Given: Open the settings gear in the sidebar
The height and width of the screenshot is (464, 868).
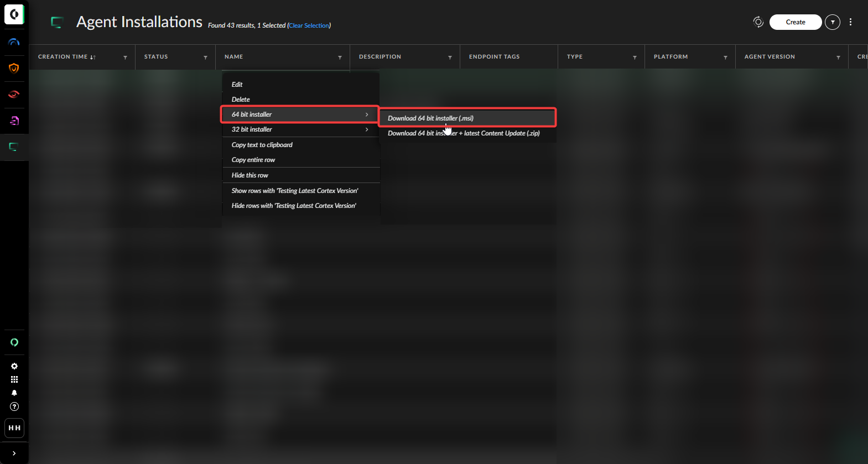Looking at the screenshot, I should 14,366.
